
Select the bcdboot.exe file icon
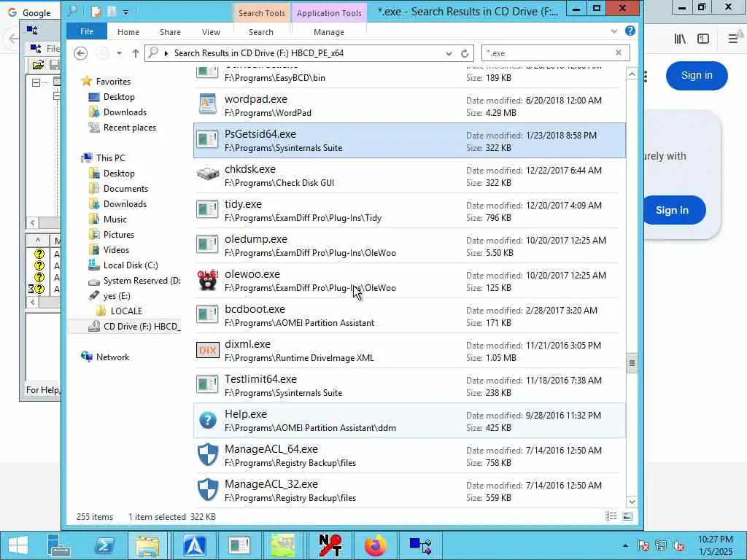click(x=208, y=314)
